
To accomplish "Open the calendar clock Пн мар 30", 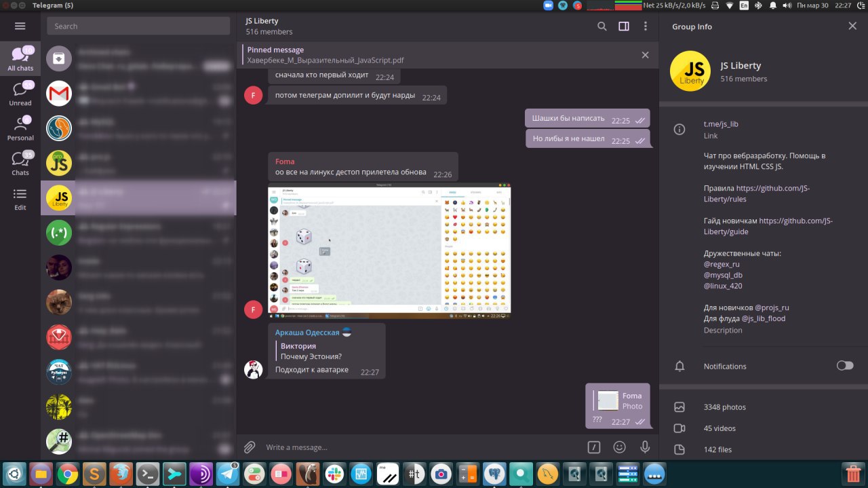I will (812, 5).
